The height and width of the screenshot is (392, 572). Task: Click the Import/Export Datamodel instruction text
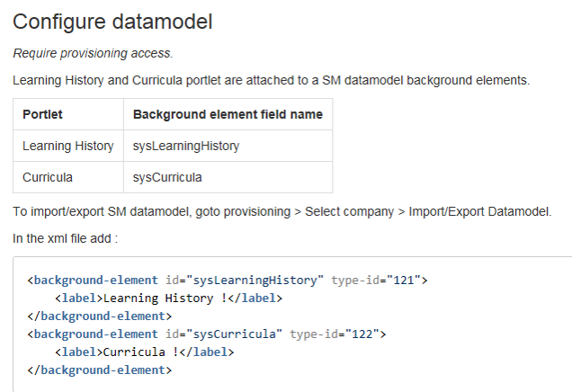coord(282,211)
